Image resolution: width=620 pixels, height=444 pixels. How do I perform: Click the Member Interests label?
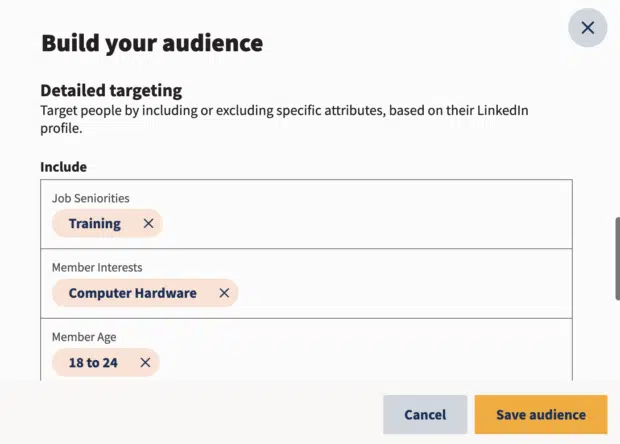pos(97,267)
